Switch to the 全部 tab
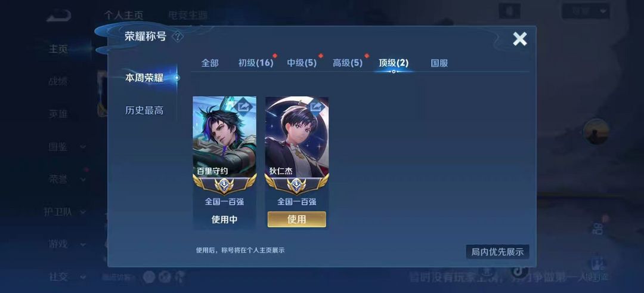The image size is (644, 293). (x=210, y=63)
